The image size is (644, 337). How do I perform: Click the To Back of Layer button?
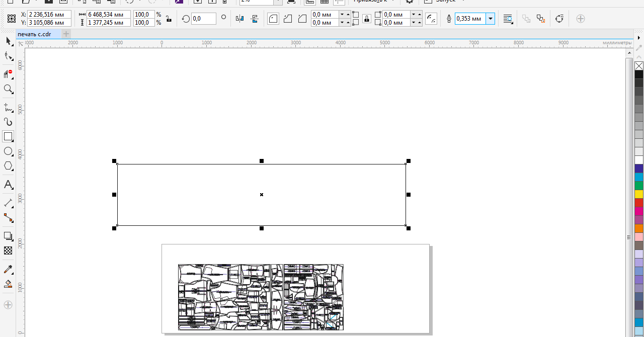541,19
